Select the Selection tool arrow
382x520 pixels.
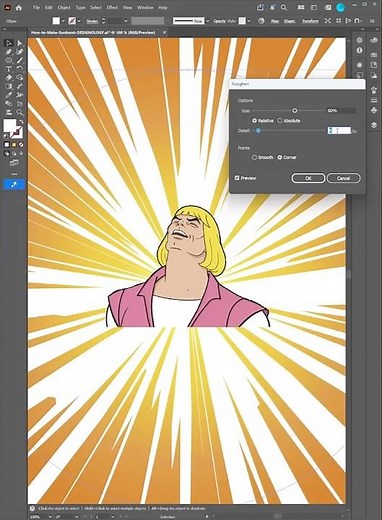tap(9, 43)
